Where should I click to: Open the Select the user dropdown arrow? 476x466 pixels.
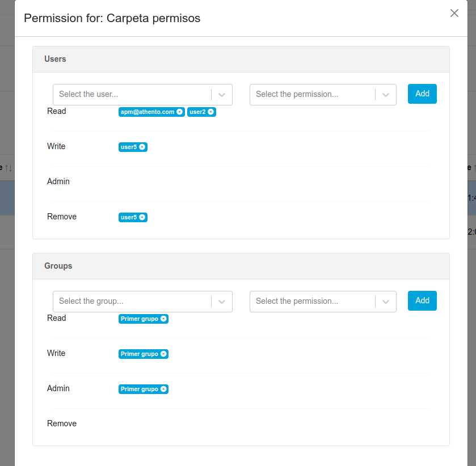(222, 95)
